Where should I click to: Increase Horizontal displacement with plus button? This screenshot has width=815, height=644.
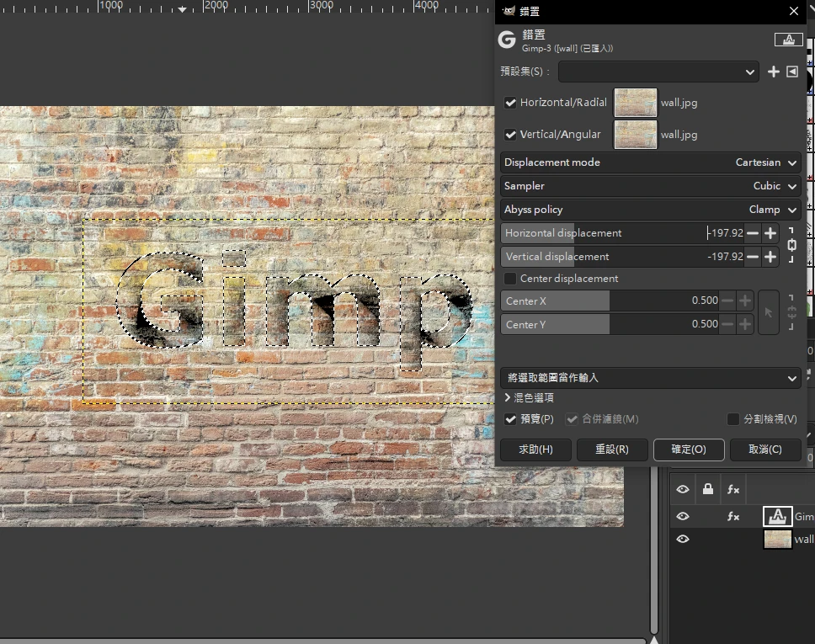pyautogui.click(x=770, y=233)
